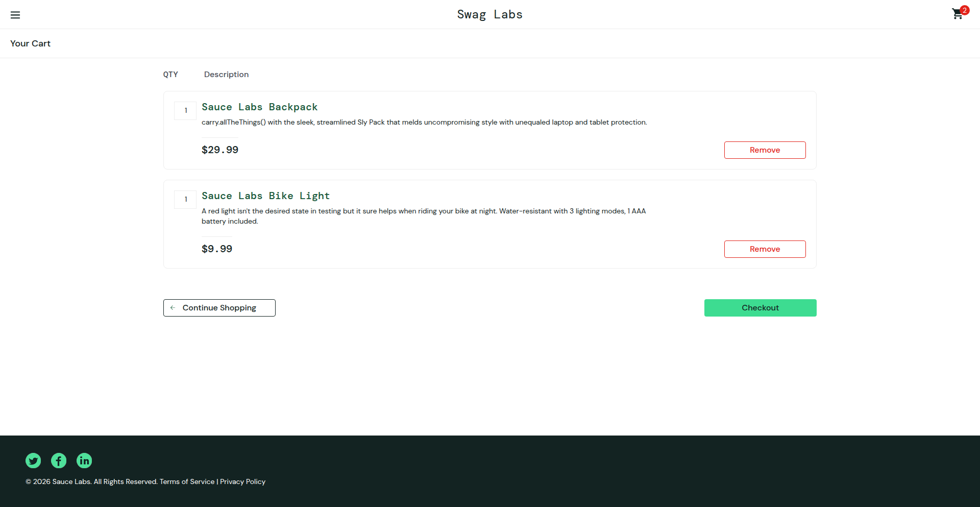Click the back arrow in Continue Shopping
This screenshot has height=507, width=980.
pyautogui.click(x=173, y=308)
